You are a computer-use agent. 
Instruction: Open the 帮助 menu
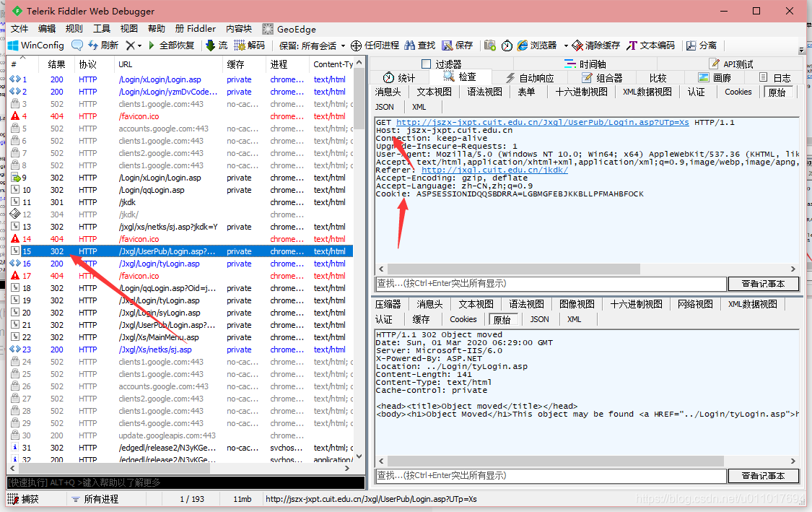click(157, 28)
